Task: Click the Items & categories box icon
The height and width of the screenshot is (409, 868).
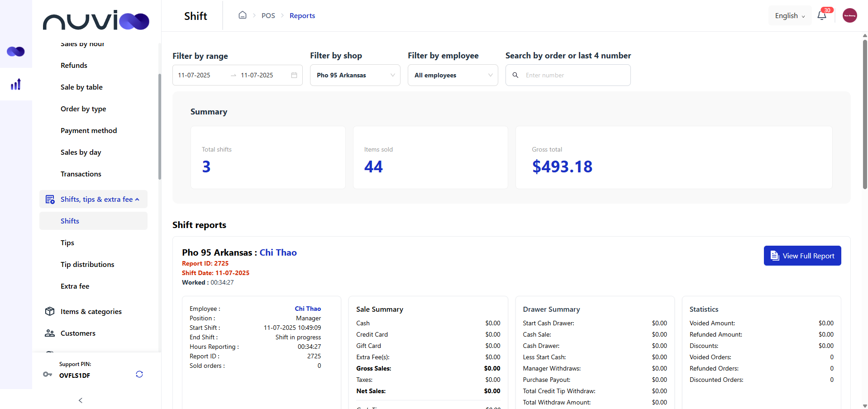Action: pos(50,311)
